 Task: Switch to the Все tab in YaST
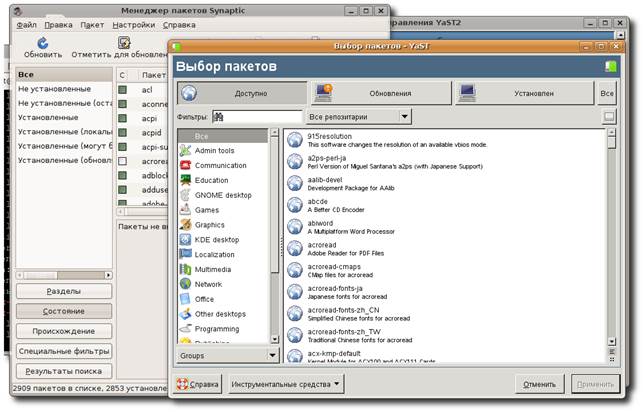607,93
